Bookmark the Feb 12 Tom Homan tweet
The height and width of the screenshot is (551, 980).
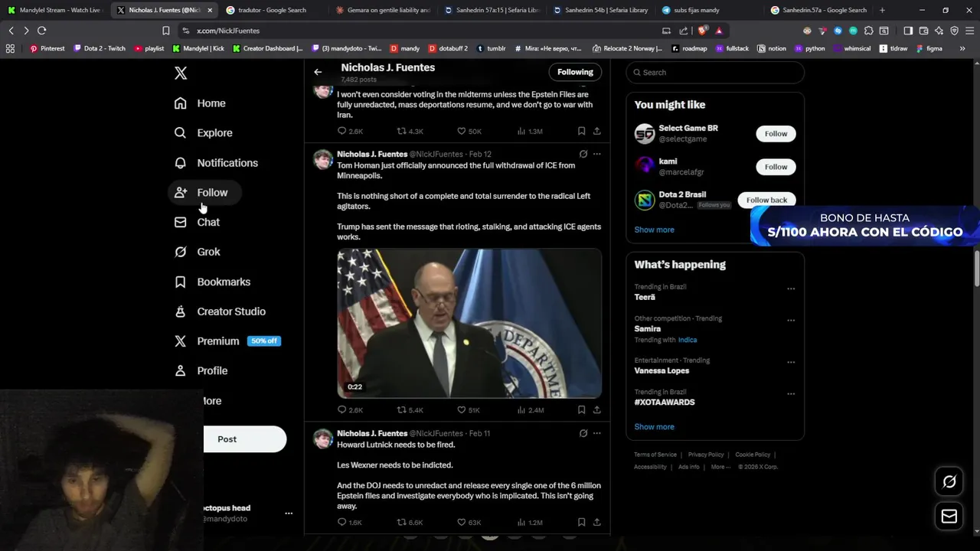pos(582,410)
